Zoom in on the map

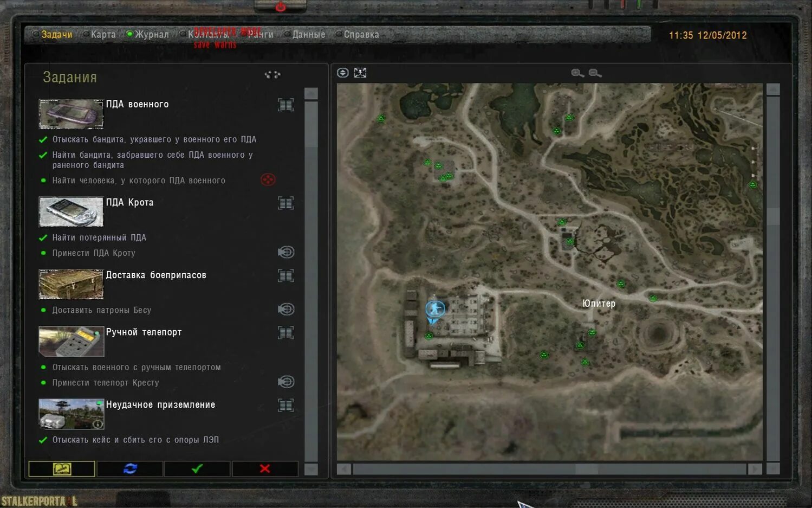577,73
